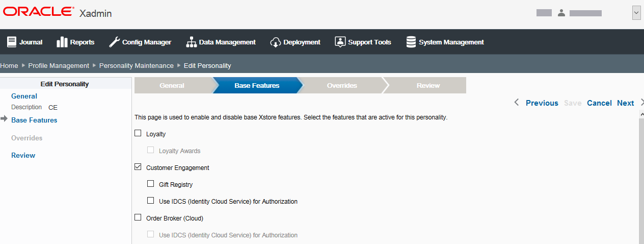The width and height of the screenshot is (644, 244).
Task: Click the Data Management hierarchy icon
Action: pyautogui.click(x=191, y=42)
